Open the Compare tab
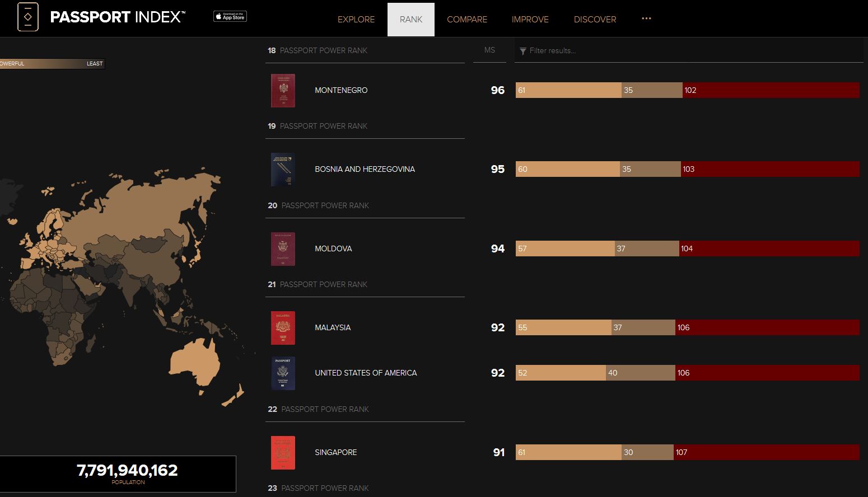868x497 pixels. click(x=467, y=20)
